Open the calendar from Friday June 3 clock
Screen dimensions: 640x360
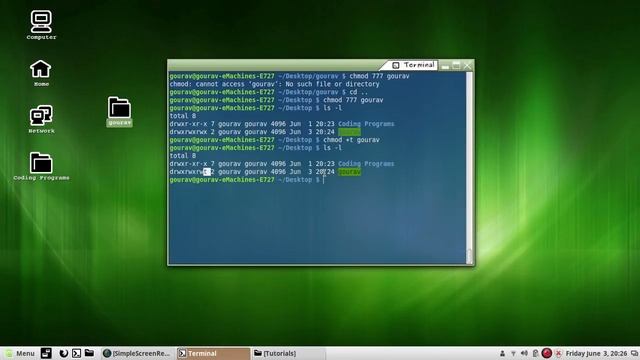click(596, 353)
